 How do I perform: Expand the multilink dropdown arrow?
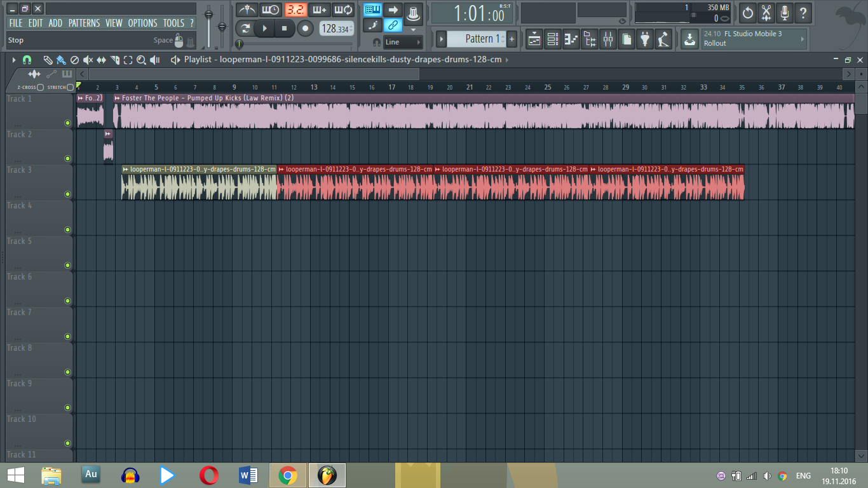click(414, 30)
